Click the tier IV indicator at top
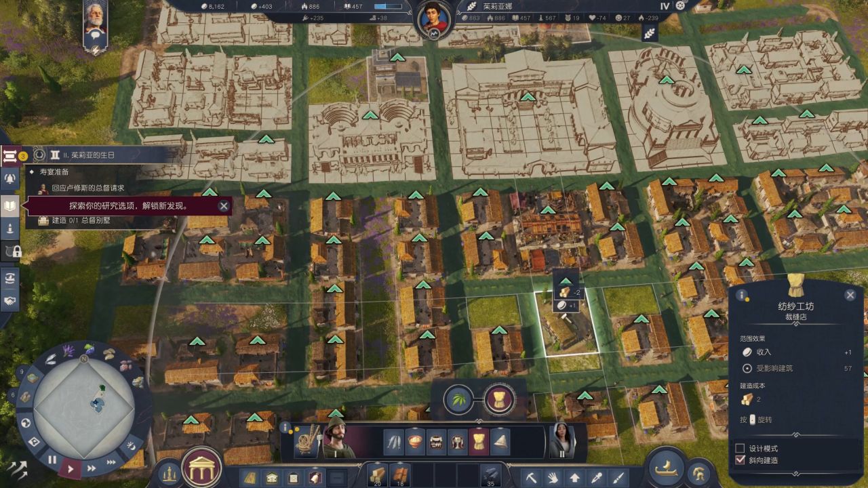The width and height of the screenshot is (868, 488). tap(665, 6)
